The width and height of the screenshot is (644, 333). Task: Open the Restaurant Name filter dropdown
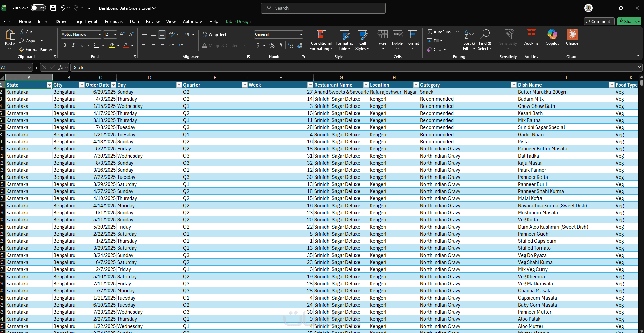366,85
